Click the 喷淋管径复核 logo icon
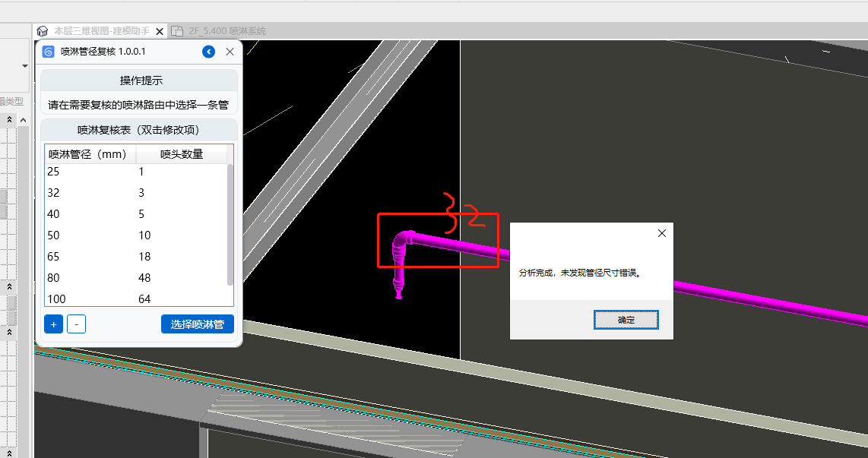Screen dimensions: 868x458 (48, 52)
